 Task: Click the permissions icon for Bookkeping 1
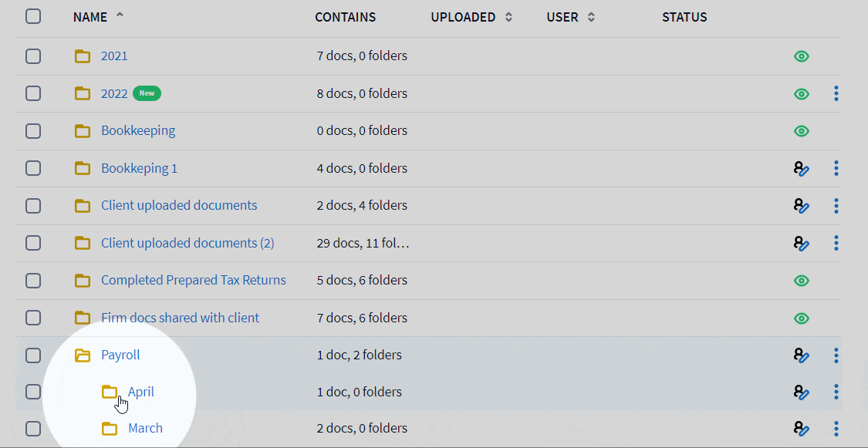[802, 168]
